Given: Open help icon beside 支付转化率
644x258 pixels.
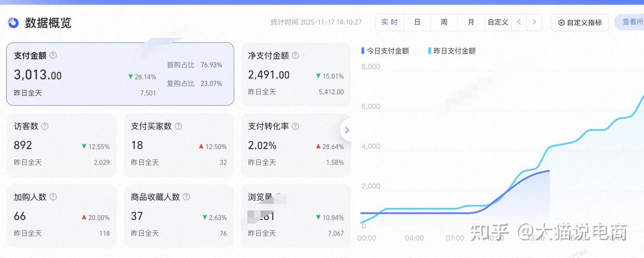Looking at the screenshot, I should pyautogui.click(x=295, y=126).
